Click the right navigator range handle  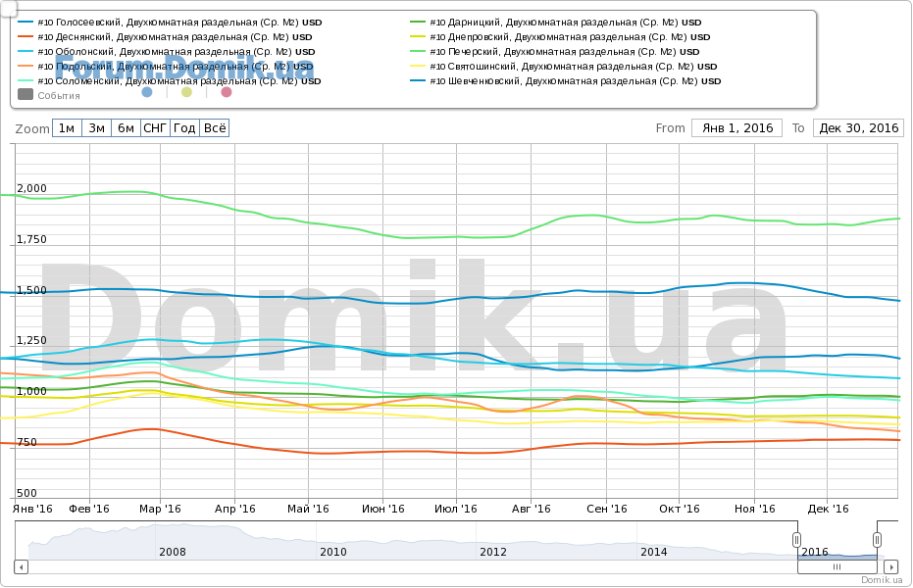pos(877,540)
